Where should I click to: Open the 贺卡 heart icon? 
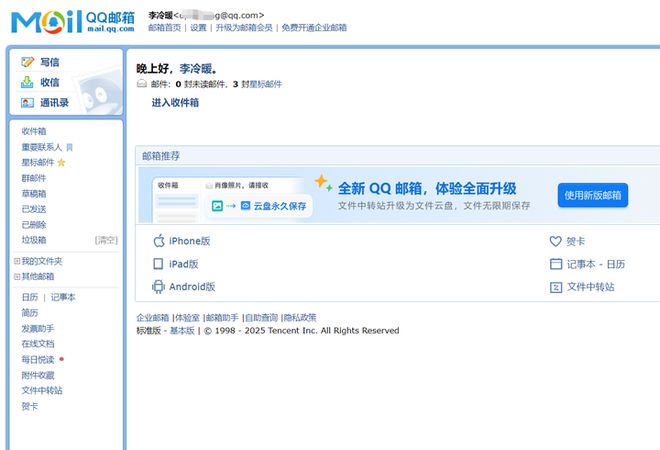556,241
